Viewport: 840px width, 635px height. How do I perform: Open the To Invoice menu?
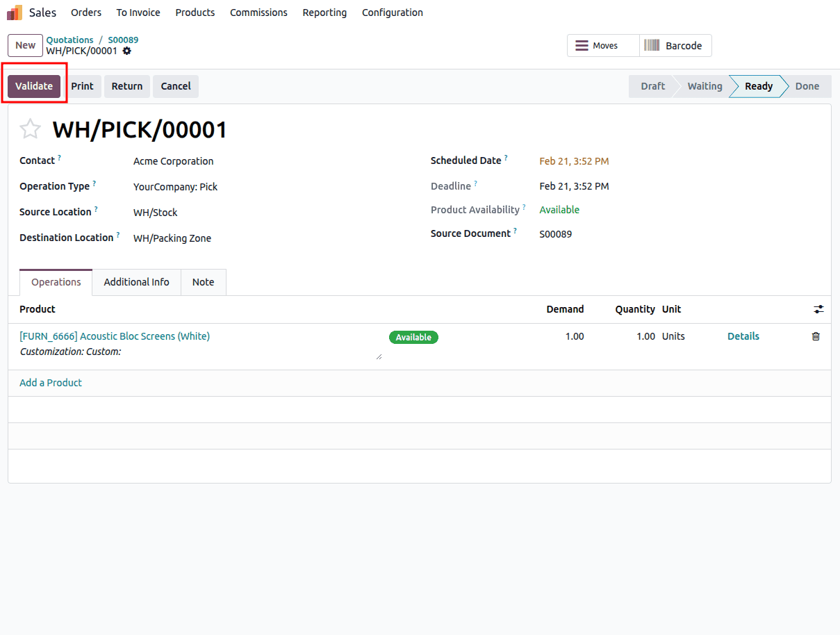[138, 13]
